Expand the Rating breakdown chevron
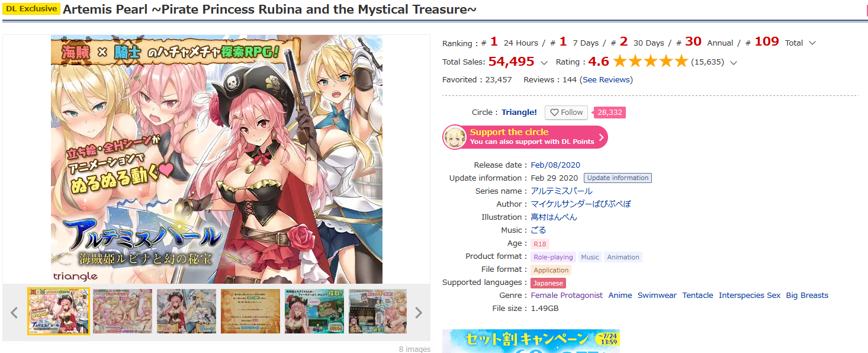This screenshot has width=868, height=353. (734, 62)
